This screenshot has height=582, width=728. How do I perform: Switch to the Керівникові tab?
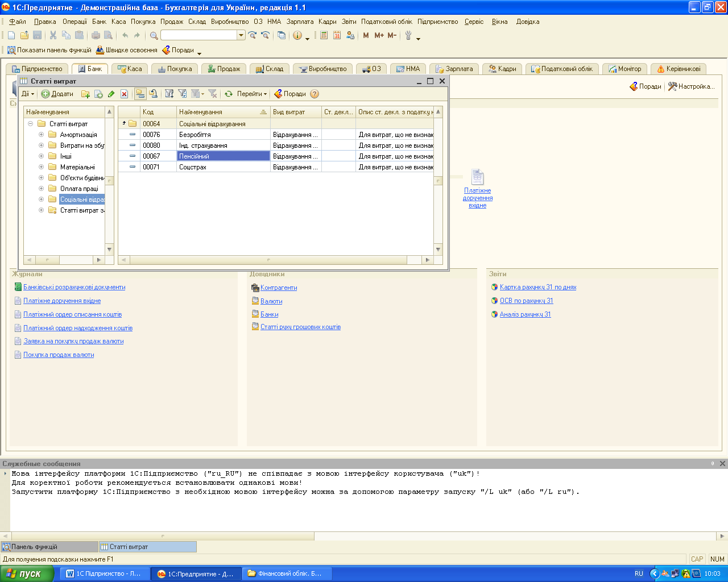[x=679, y=69]
